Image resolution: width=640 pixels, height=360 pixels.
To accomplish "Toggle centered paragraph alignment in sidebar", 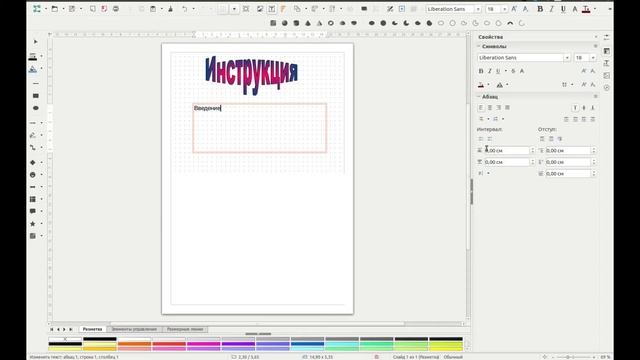I will (490, 107).
